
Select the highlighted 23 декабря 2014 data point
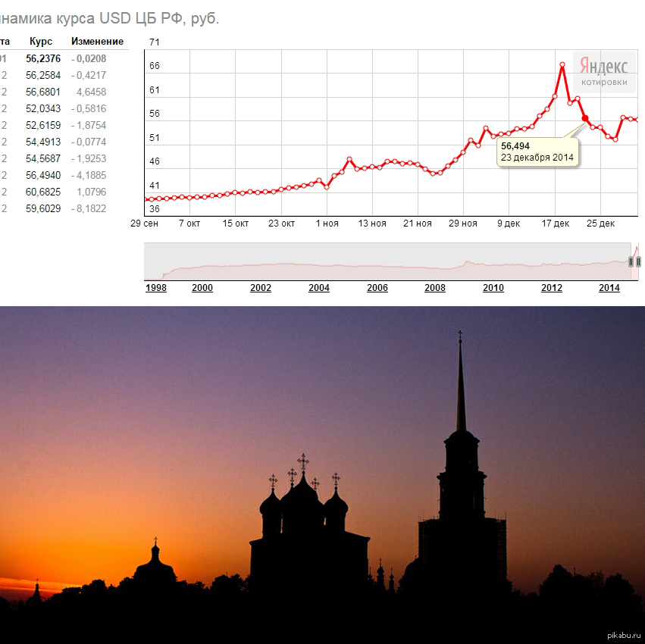584,117
